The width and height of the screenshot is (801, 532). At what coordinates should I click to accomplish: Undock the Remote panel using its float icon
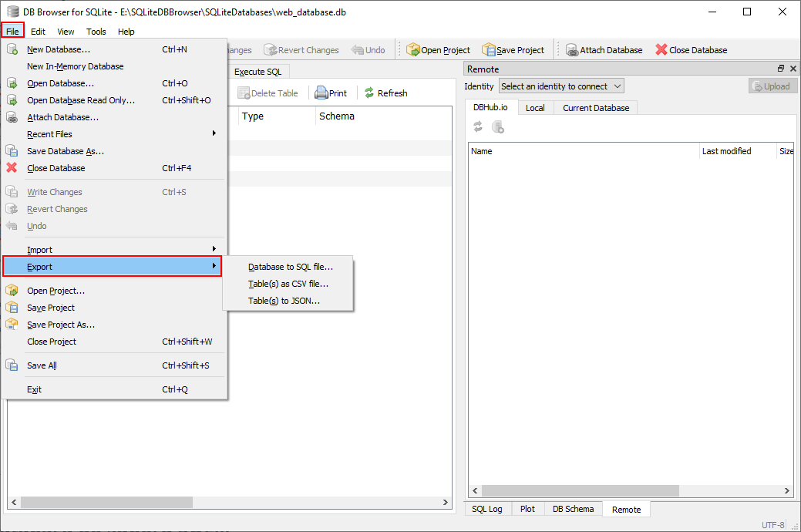(x=780, y=69)
